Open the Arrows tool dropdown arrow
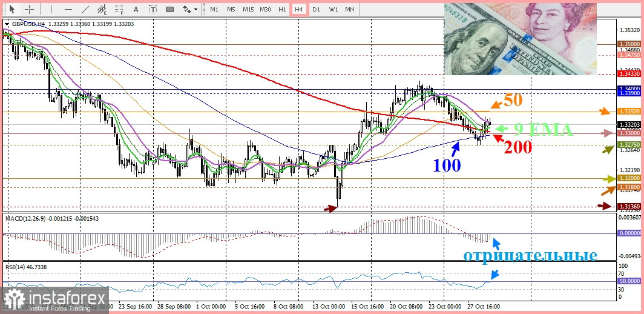 click(196, 10)
